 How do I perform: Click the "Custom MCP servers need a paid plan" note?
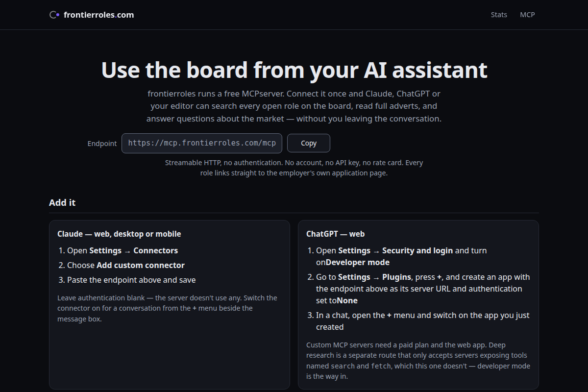pyautogui.click(x=418, y=361)
